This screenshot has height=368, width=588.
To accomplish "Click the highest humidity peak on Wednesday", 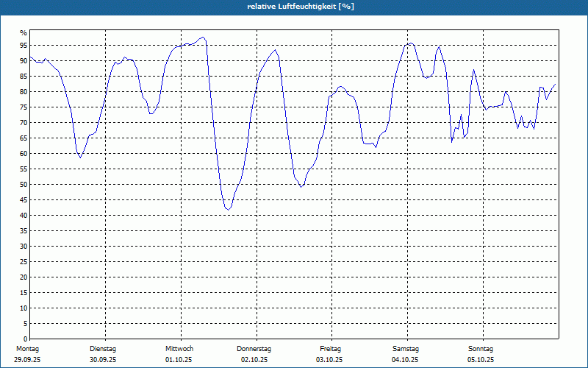I will tap(203, 38).
